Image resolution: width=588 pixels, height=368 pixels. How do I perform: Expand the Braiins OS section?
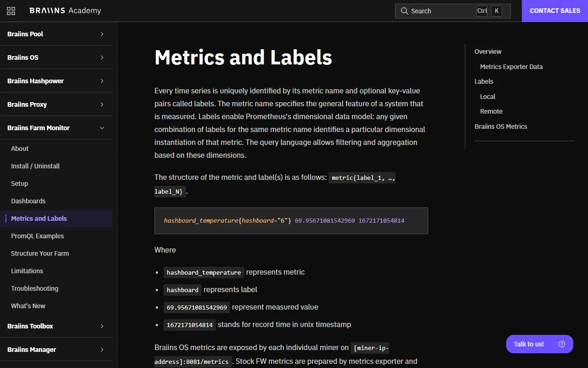click(56, 57)
